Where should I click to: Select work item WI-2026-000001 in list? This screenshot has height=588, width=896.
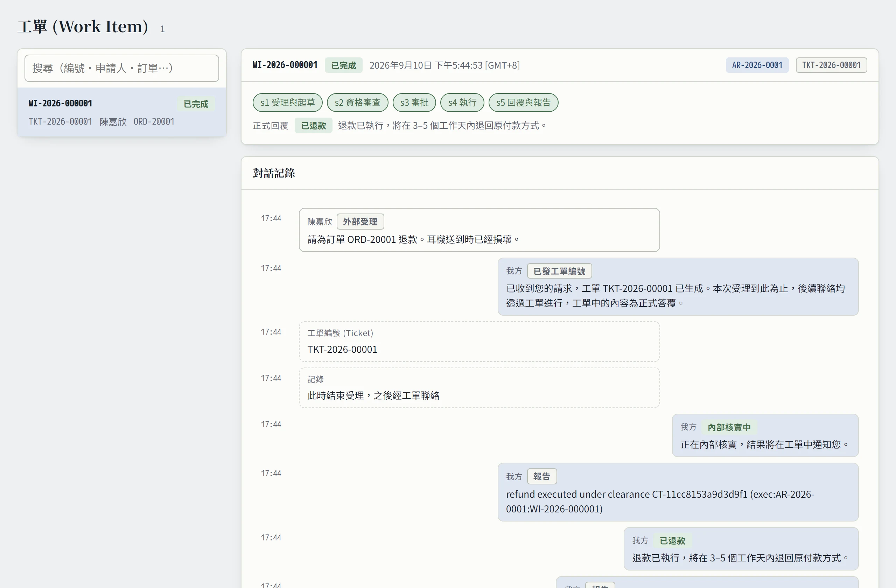[121, 112]
